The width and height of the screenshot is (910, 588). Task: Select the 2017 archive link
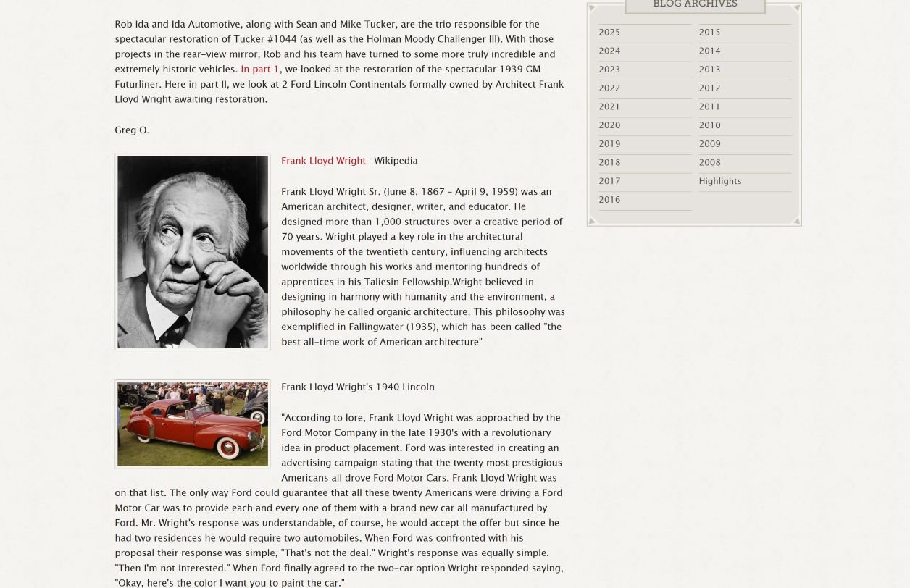(x=609, y=182)
